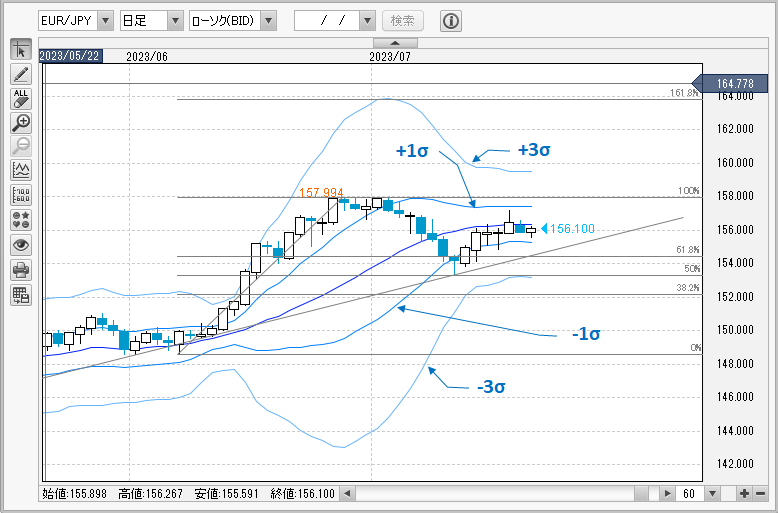Viewport: 778px width, 513px height.
Task: Open the ローソク(BID) chart type dropdown
Action: [x=268, y=21]
